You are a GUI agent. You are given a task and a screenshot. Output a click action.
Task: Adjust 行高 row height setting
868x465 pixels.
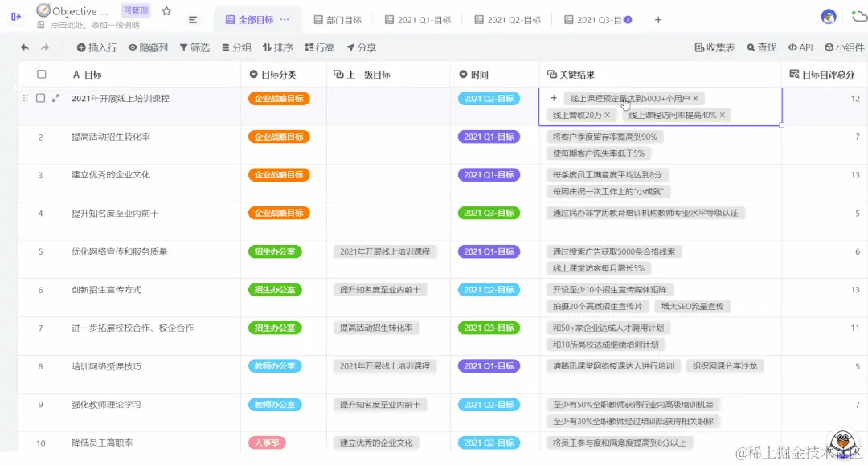point(320,47)
